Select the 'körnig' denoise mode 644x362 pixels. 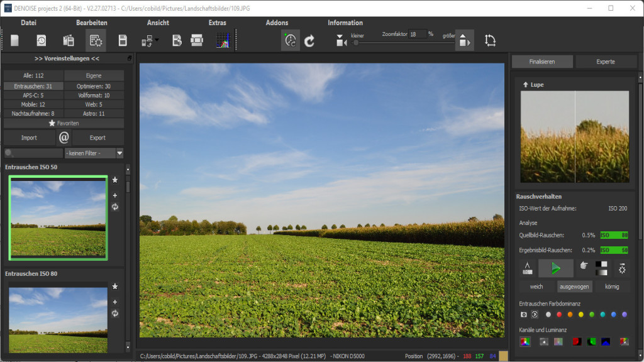pyautogui.click(x=611, y=287)
